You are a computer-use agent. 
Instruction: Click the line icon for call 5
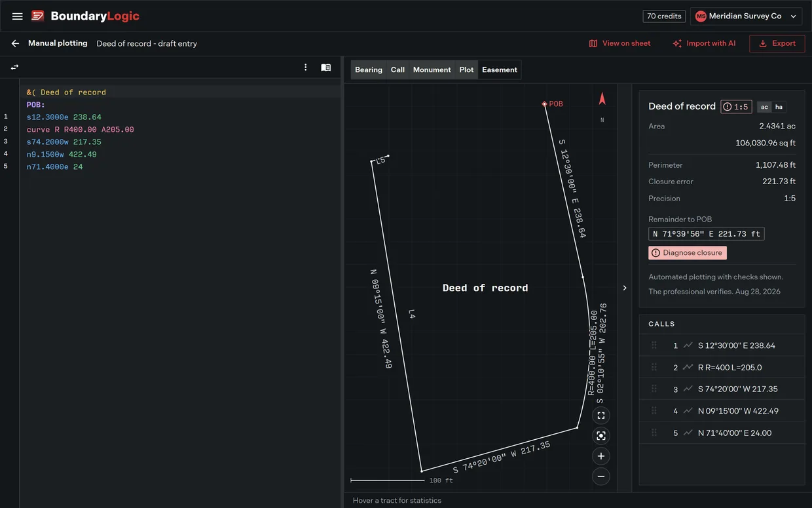coord(688,433)
